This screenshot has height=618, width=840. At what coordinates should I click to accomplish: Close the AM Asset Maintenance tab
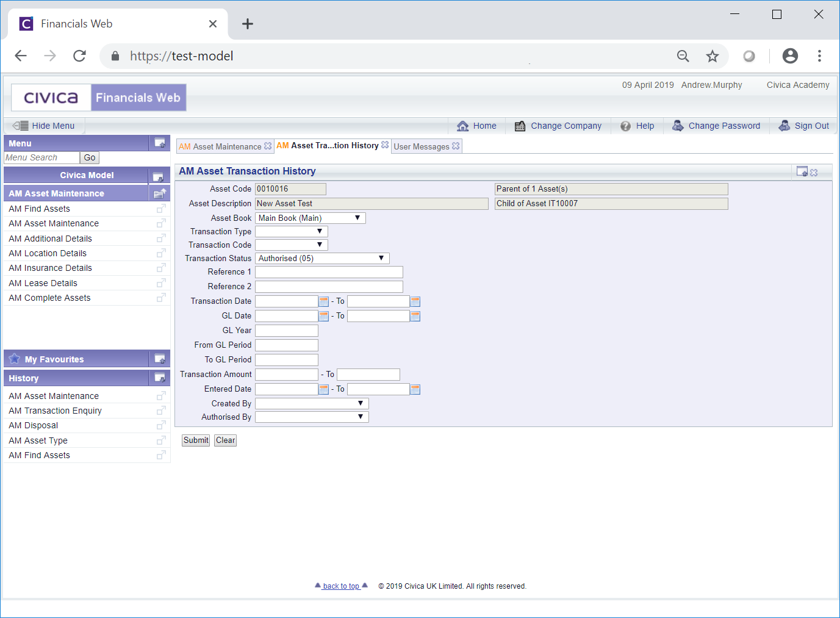coord(268,146)
